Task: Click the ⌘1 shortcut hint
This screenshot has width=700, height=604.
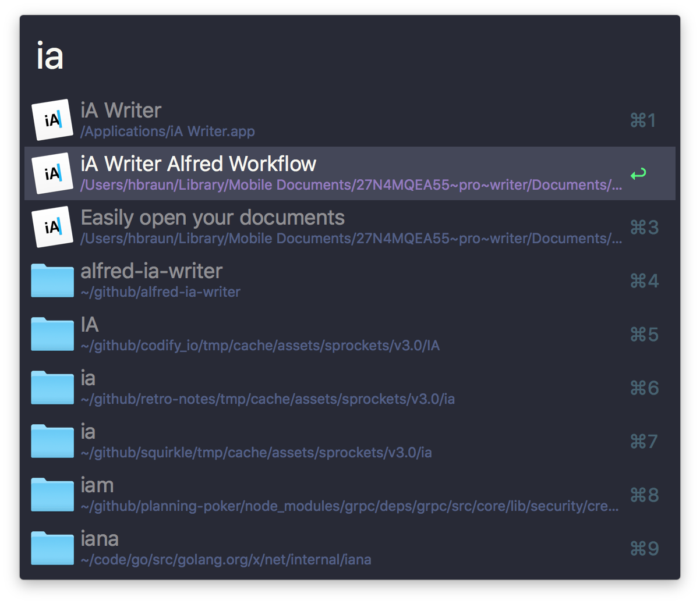Action: (x=644, y=120)
